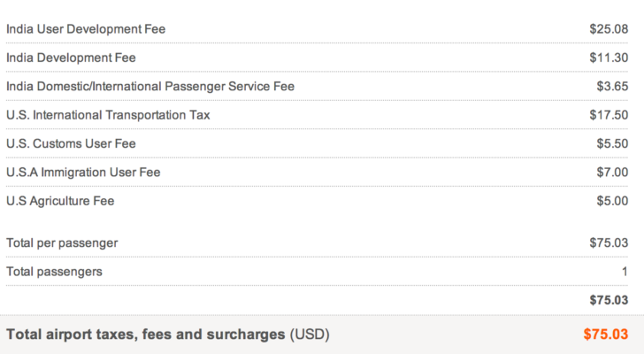Image resolution: width=644 pixels, height=354 pixels.
Task: Select the orange $75.03 grand total
Action: click(606, 335)
